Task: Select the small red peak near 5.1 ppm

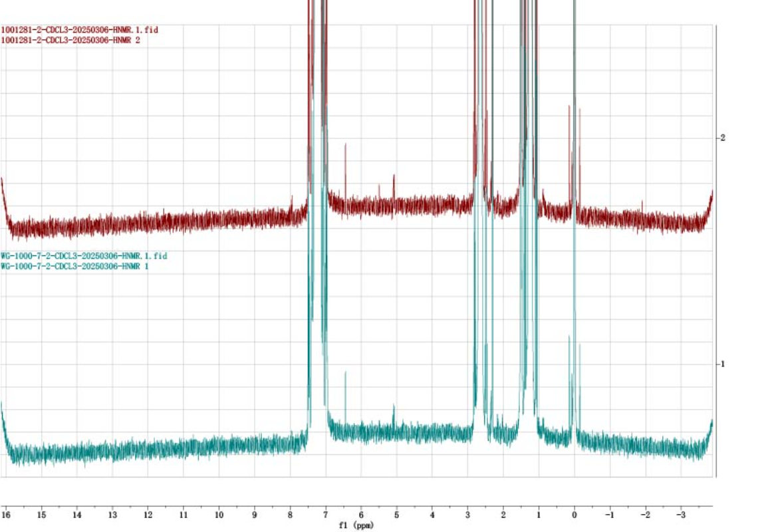Action: tap(394, 178)
